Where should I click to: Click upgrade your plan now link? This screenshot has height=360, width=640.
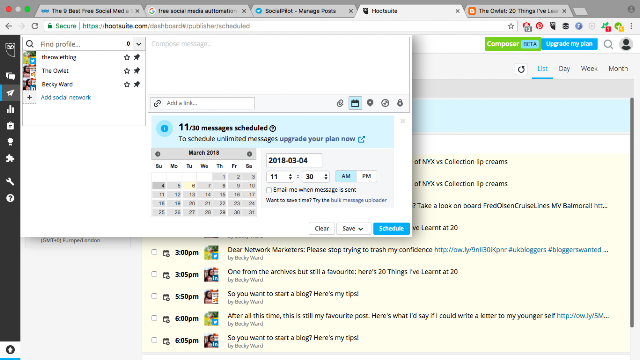point(317,139)
